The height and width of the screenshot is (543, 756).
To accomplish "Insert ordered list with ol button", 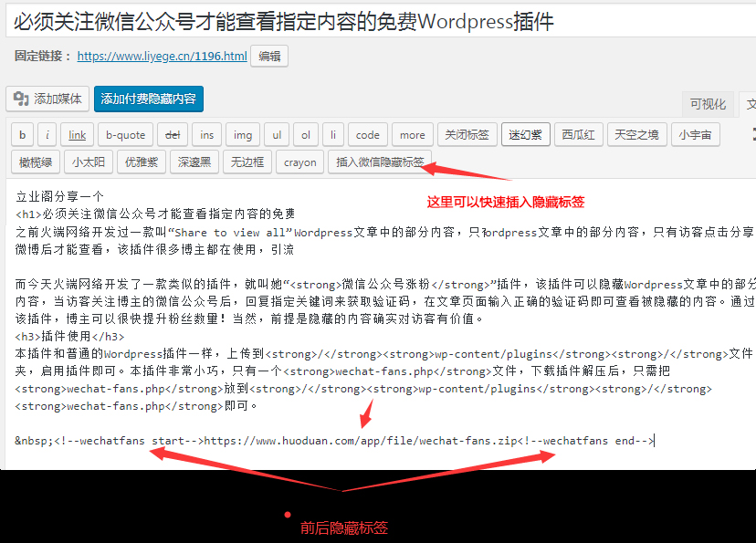I will pos(306,135).
